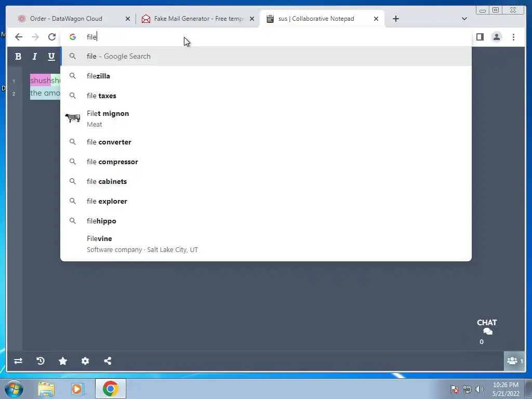The width and height of the screenshot is (532, 399).
Task: Toggle bold formatting in notepad toolbar
Action: tap(18, 56)
